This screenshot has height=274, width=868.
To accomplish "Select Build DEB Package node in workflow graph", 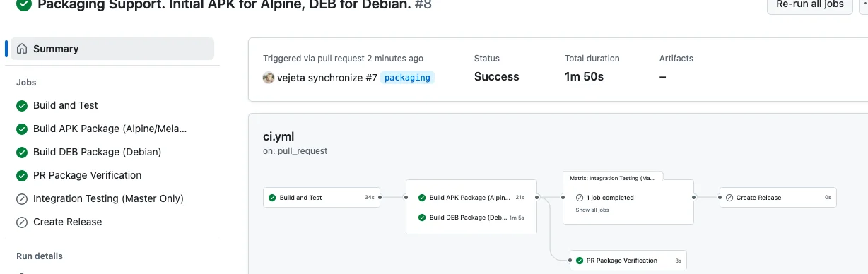I will click(471, 218).
